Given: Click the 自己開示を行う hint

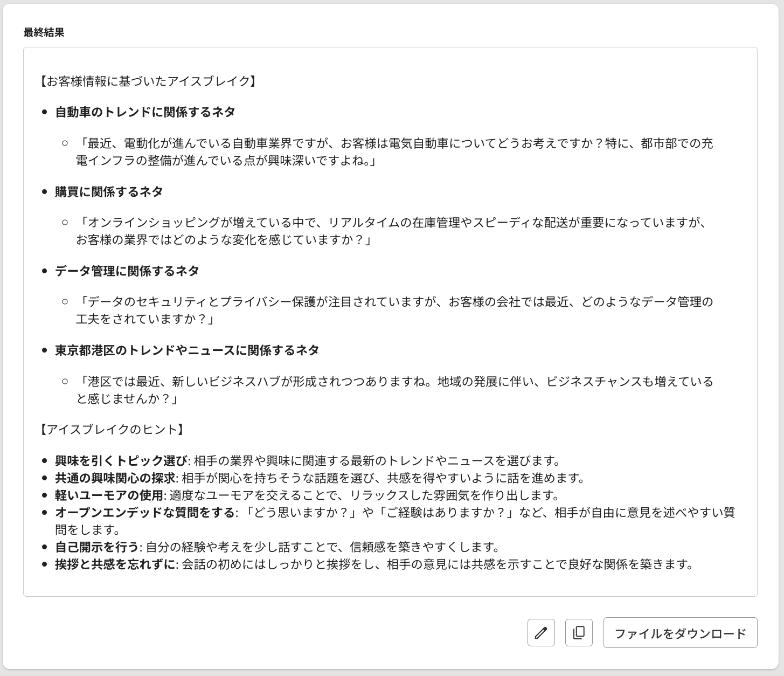Looking at the screenshot, I should tap(97, 547).
